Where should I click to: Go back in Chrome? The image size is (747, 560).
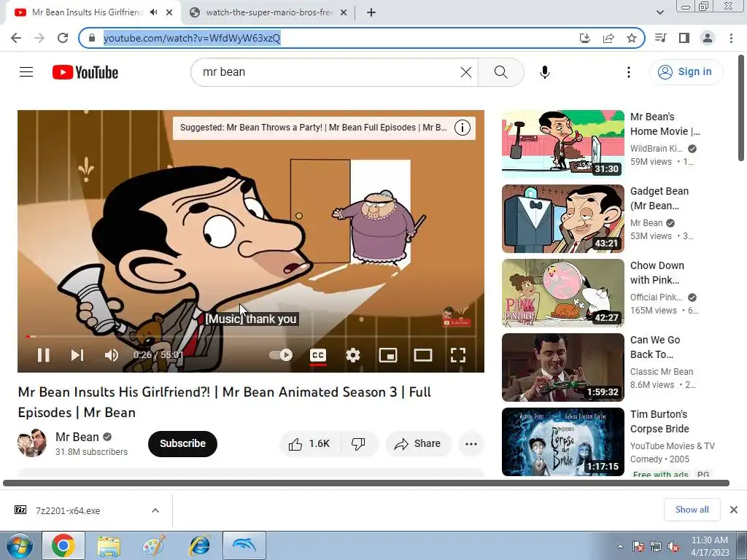coord(16,38)
